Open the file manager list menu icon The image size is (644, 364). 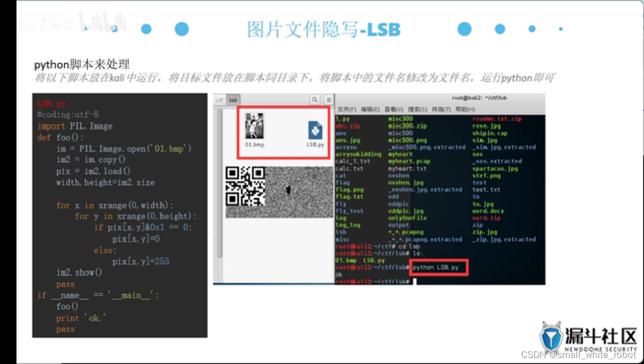[x=328, y=100]
